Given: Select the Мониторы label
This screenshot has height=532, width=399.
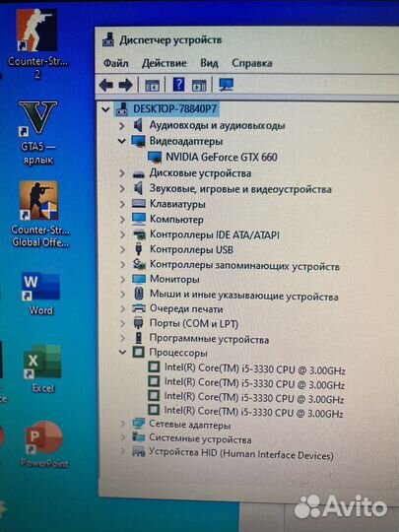Looking at the screenshot, I should click(x=174, y=279).
